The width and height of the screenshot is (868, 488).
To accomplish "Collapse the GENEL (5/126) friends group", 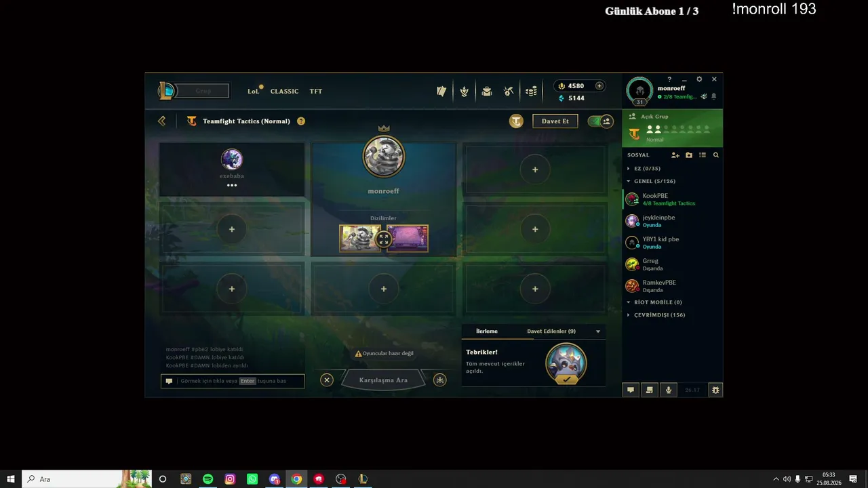I will point(654,181).
